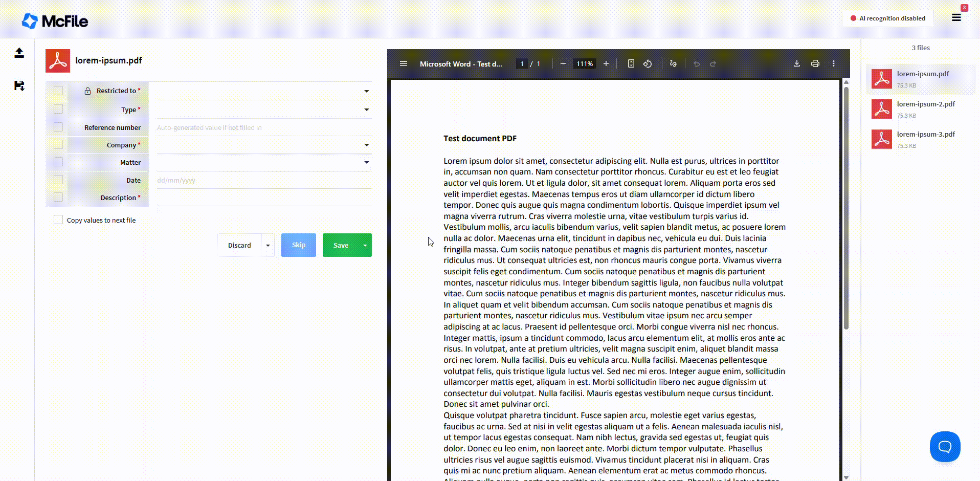This screenshot has height=481, width=980.
Task: Enable Copy values to next file
Action: coord(58,220)
